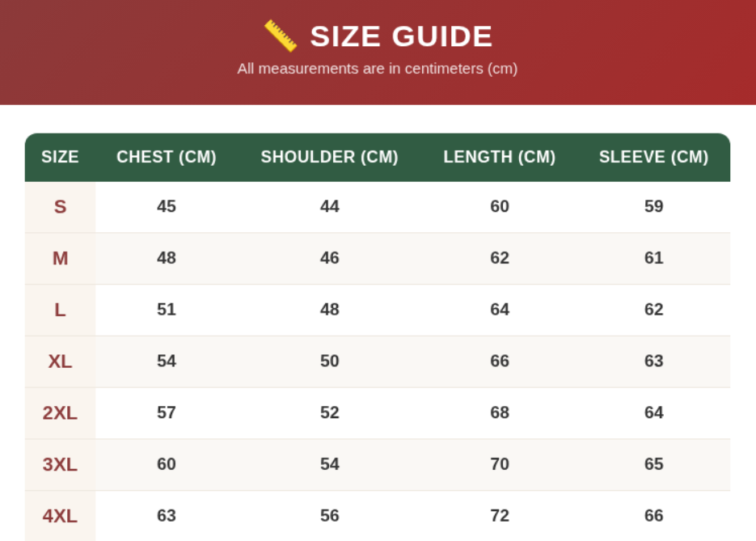Image resolution: width=756 pixels, height=541 pixels.
Task: Click chest value 45 for size S
Action: tap(167, 207)
